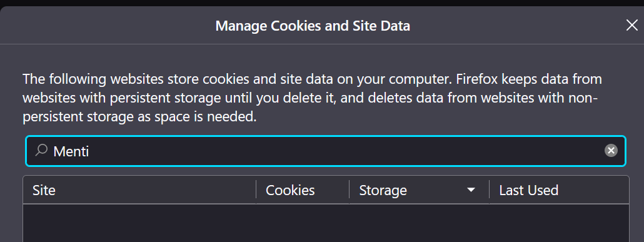644x242 pixels.
Task: Click the divider between Storage and Last Used
Action: (x=489, y=191)
